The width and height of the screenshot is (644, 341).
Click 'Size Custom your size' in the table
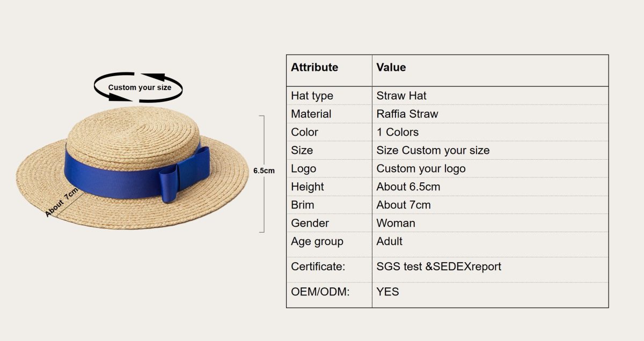(x=433, y=151)
